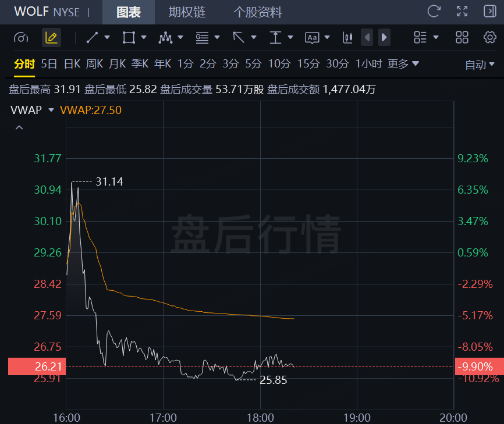Viewport: 504px width, 424px height.
Task: Select the Aa text annotation tool
Action: 312,38
